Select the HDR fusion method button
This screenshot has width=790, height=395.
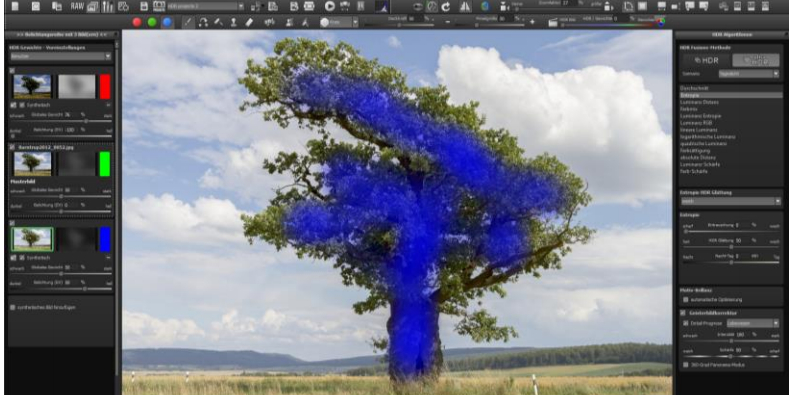pos(706,60)
